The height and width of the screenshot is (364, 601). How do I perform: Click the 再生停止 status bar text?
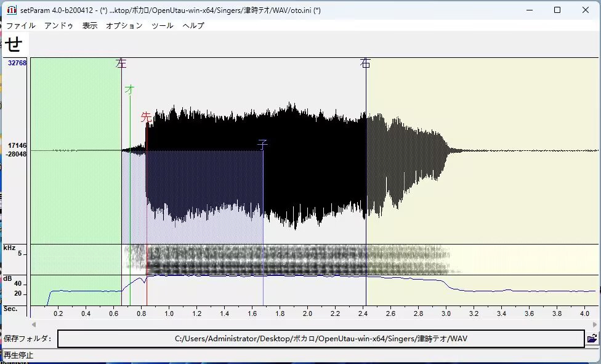18,355
